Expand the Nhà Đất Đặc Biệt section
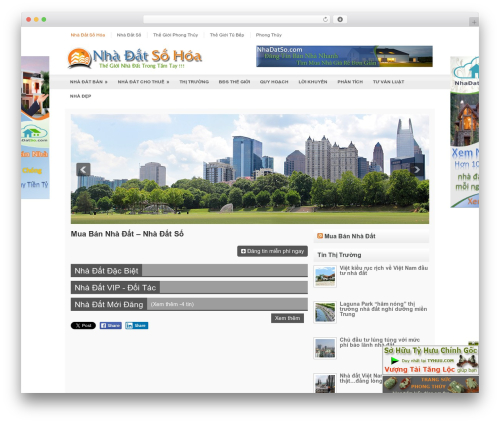Image resolution: width=500 pixels, height=423 pixels. point(189,271)
